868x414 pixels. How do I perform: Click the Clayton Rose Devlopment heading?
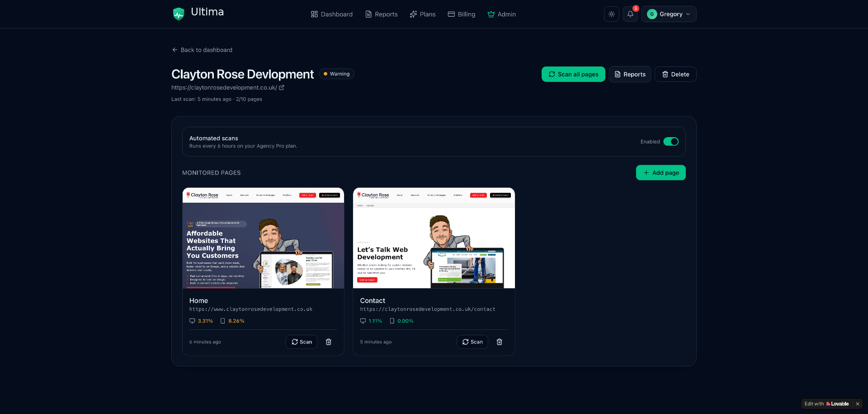[243, 74]
